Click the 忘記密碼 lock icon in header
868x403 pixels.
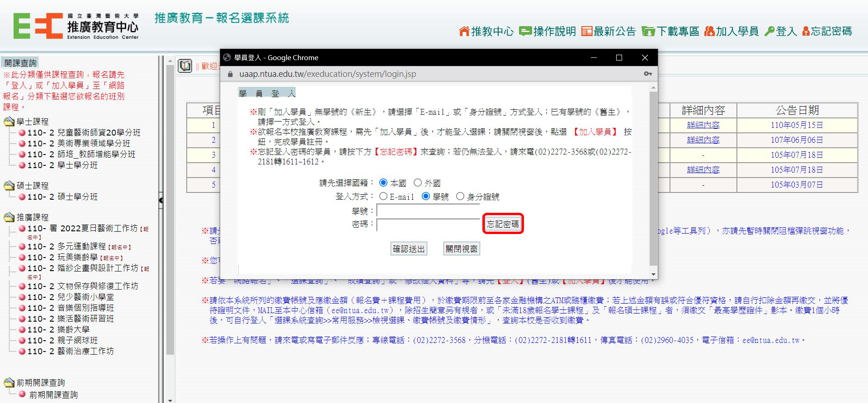tap(806, 31)
